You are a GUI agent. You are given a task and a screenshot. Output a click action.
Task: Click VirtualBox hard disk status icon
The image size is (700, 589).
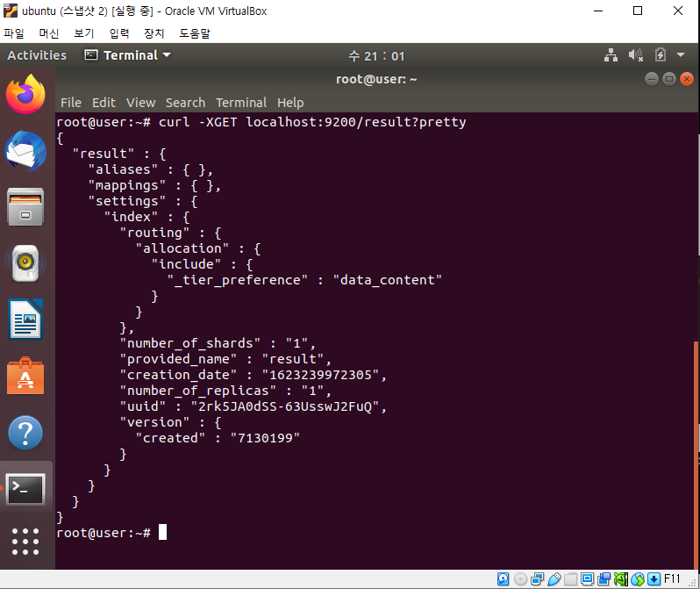[x=504, y=579]
